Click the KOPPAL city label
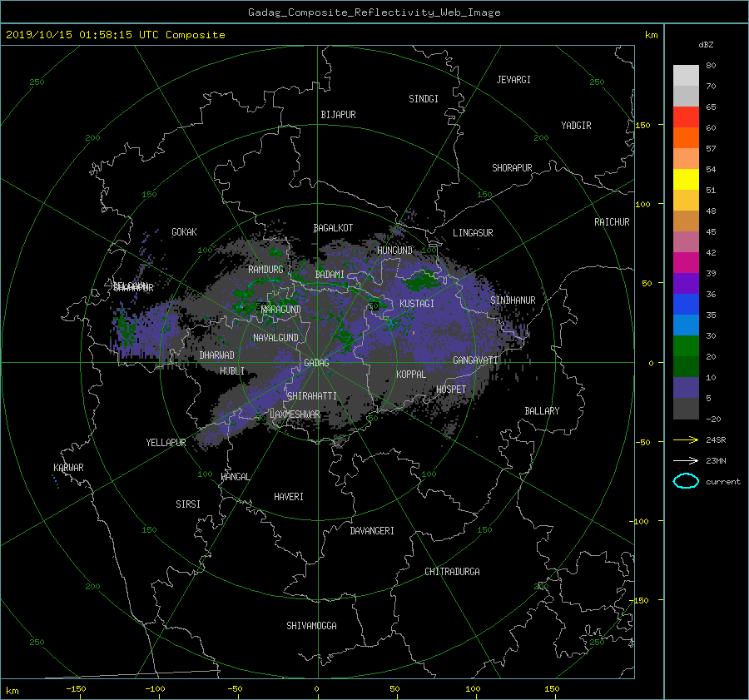This screenshot has width=749, height=700. (x=411, y=375)
